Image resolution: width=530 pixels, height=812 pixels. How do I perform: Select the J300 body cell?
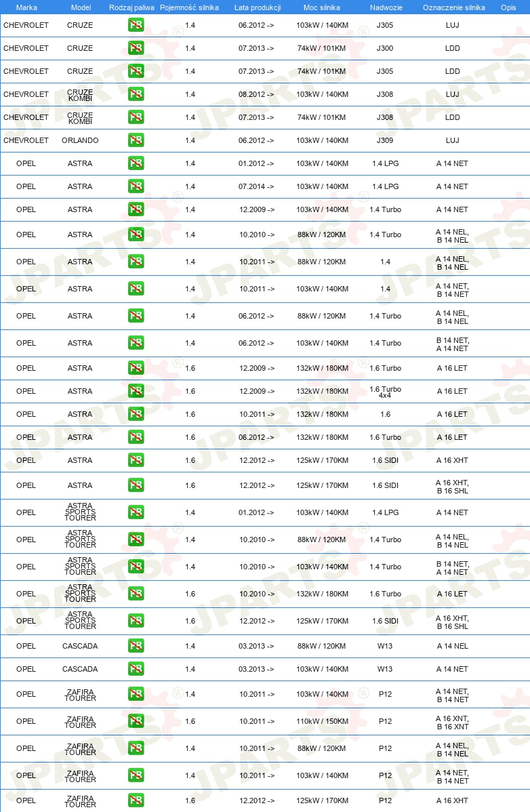385,48
